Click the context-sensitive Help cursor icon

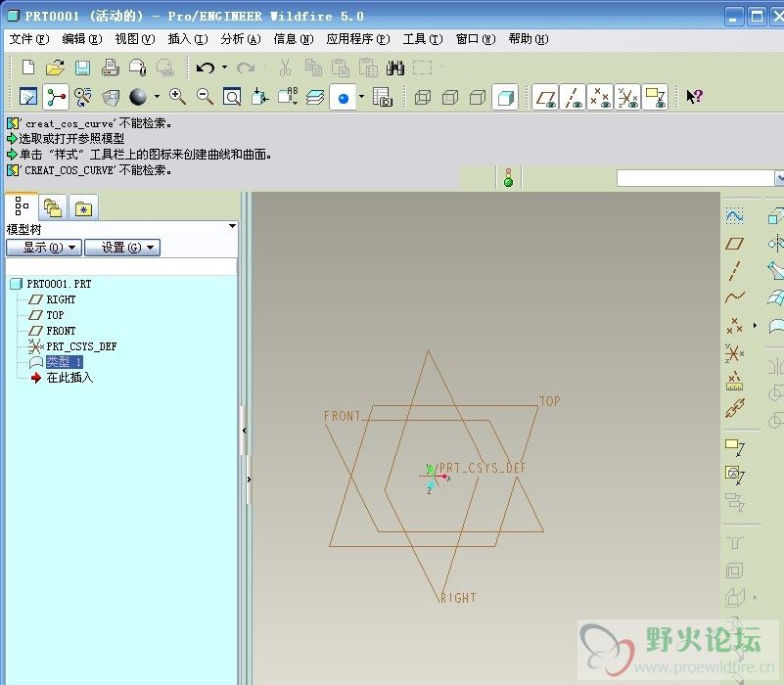pos(695,96)
